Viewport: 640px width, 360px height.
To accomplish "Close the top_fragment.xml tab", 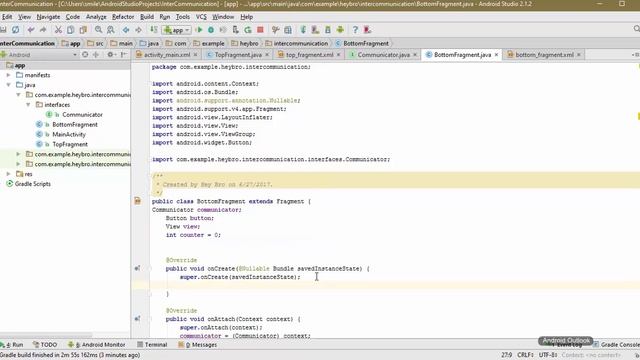I will 338,55.
